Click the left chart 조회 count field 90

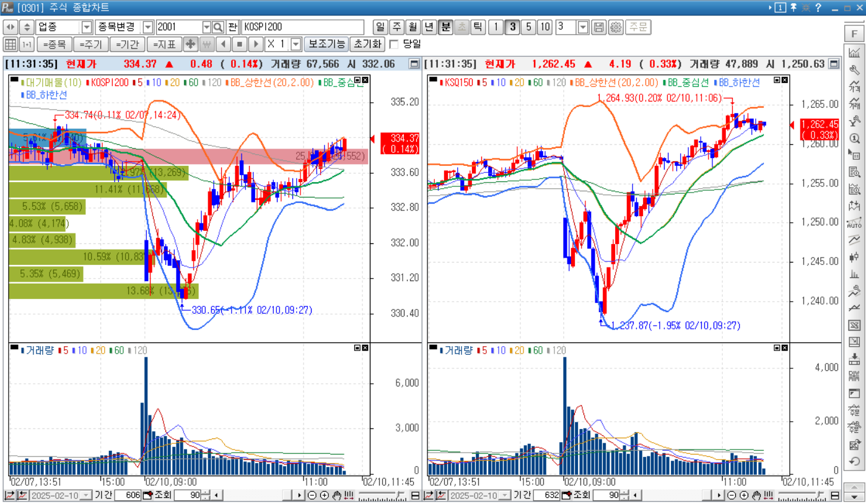188,495
